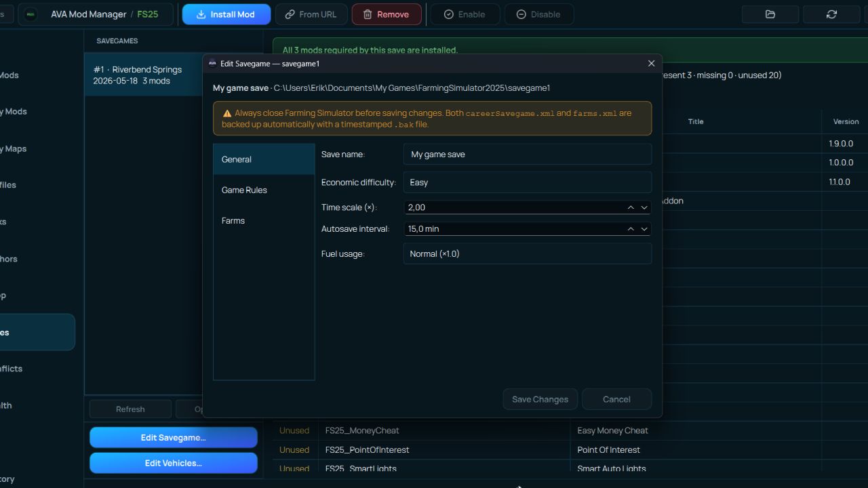Click the link icon on From URL

coord(290,14)
